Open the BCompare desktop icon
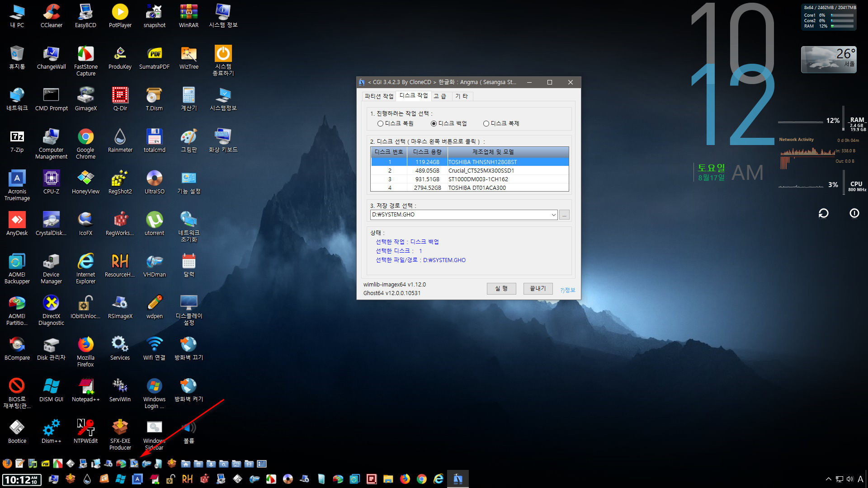This screenshot has height=488, width=868. [x=17, y=348]
